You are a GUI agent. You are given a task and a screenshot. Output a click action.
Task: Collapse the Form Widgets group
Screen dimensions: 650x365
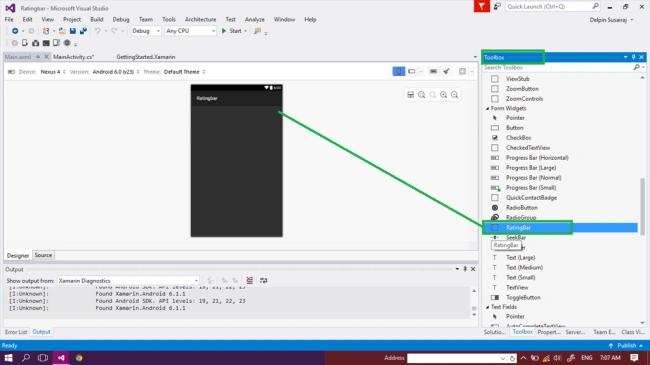[488, 108]
